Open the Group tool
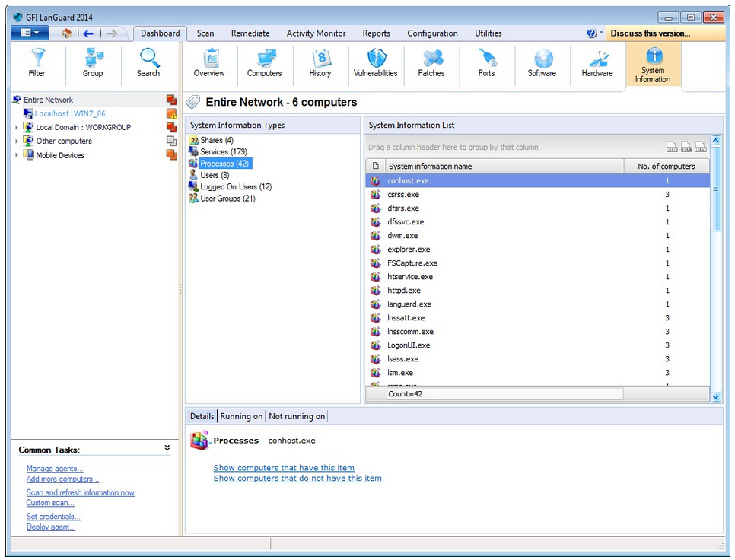The height and width of the screenshot is (560, 735). pyautogui.click(x=93, y=63)
